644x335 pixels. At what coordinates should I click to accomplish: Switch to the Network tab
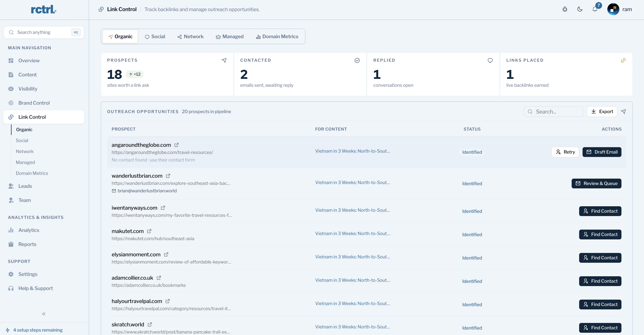pyautogui.click(x=190, y=37)
